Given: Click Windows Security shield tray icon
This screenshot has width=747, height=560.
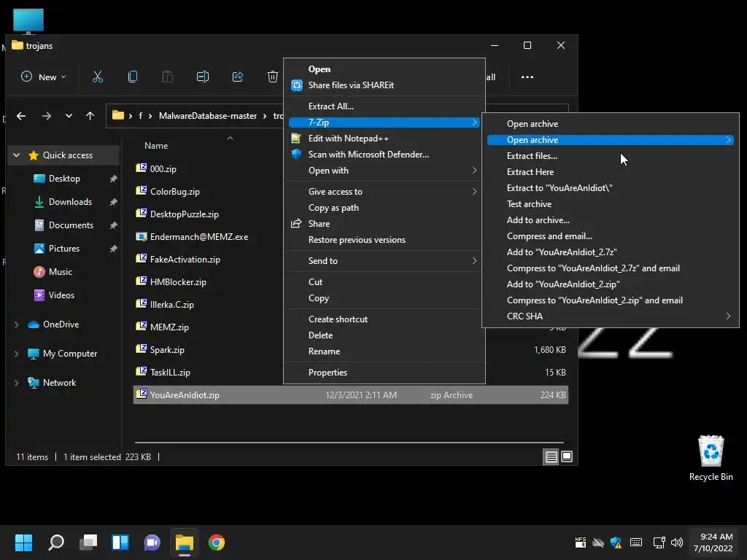Looking at the screenshot, I should [616, 542].
